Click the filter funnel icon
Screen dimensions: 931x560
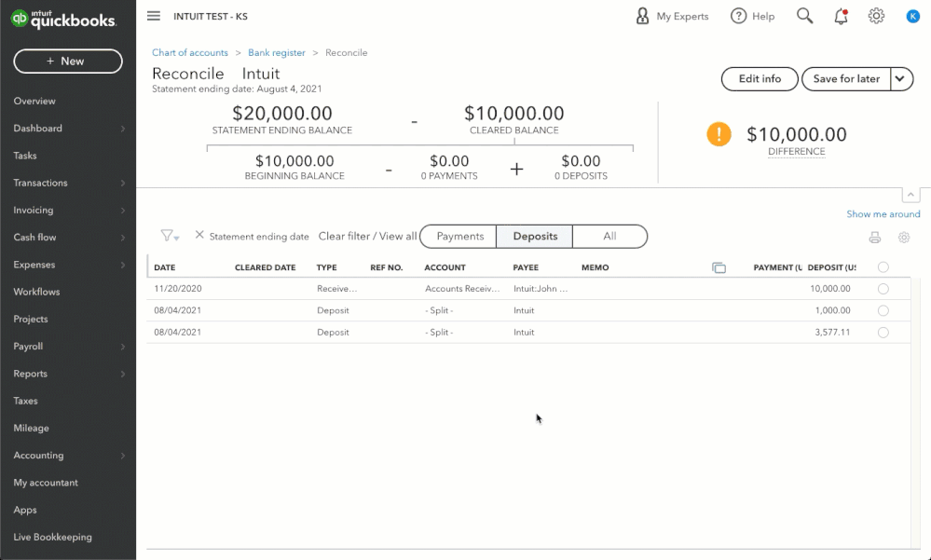point(168,236)
